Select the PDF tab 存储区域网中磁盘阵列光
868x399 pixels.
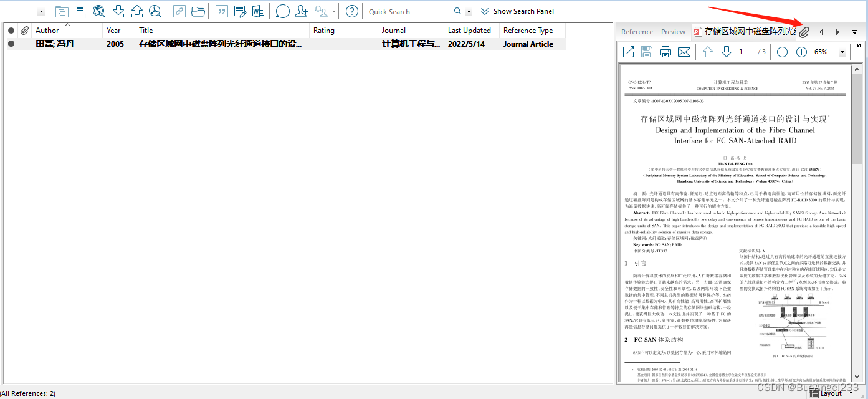[744, 32]
